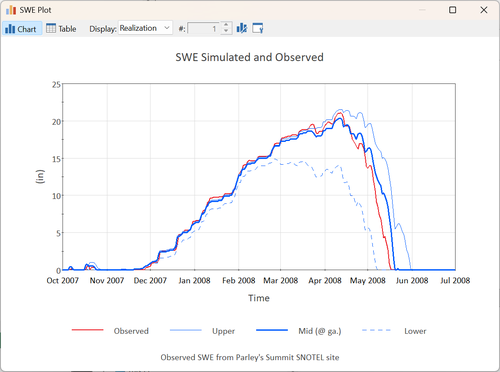Click the 'Dec 2007' x-axis tick label
This screenshot has height=372, width=500.
[150, 281]
